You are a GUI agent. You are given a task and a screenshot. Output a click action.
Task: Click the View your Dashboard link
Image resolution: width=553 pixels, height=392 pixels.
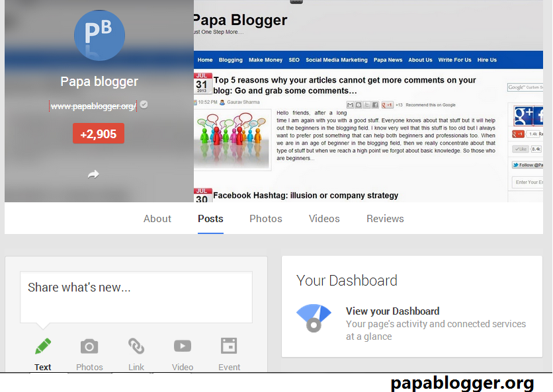(392, 311)
